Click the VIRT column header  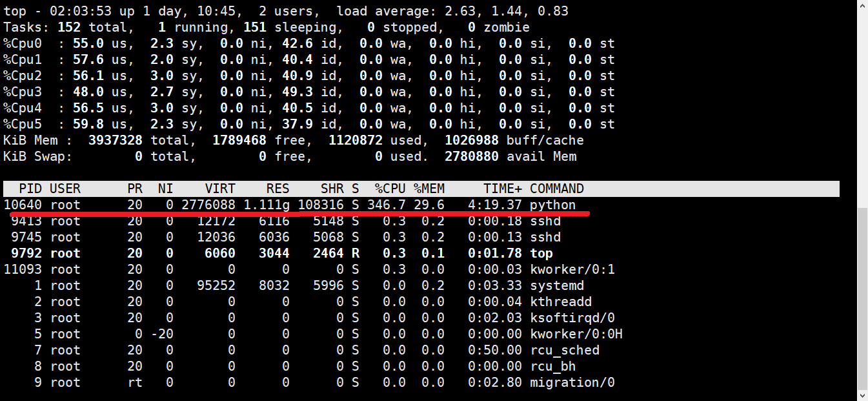point(220,189)
